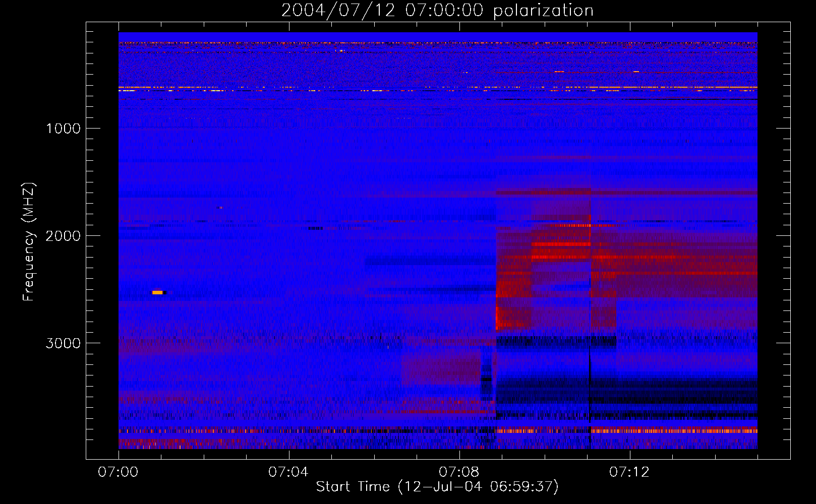Click the 3000 frequency tick label
Viewport: 816px width, 504px height.
point(63,343)
